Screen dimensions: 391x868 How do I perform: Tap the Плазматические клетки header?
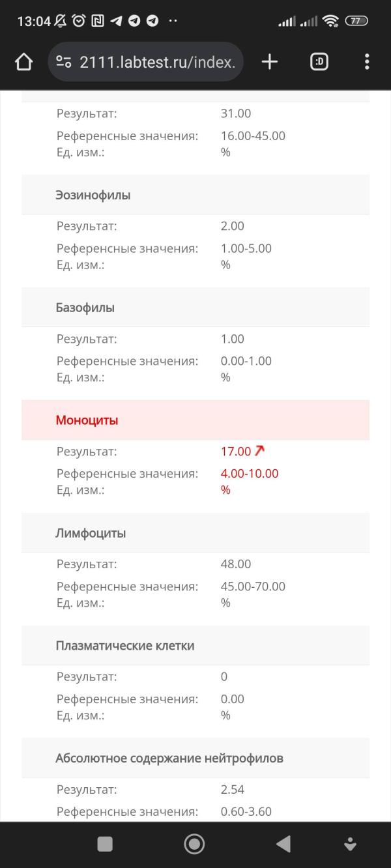[195, 646]
